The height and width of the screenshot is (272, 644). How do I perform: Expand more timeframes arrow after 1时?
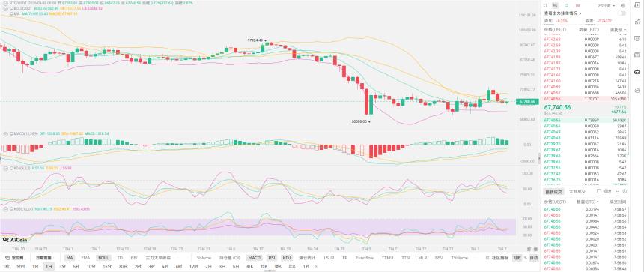pos(316,266)
